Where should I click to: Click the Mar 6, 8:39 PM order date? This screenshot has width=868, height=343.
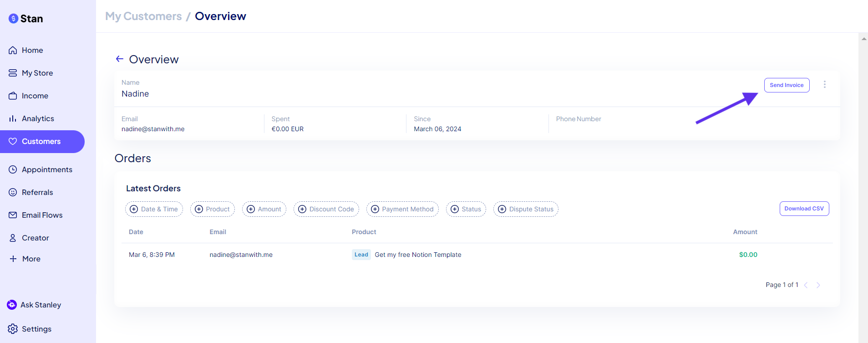coord(152,255)
